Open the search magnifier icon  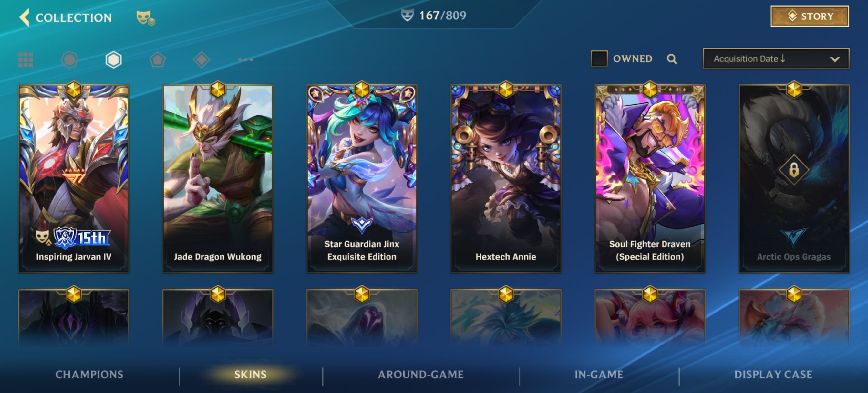(672, 59)
